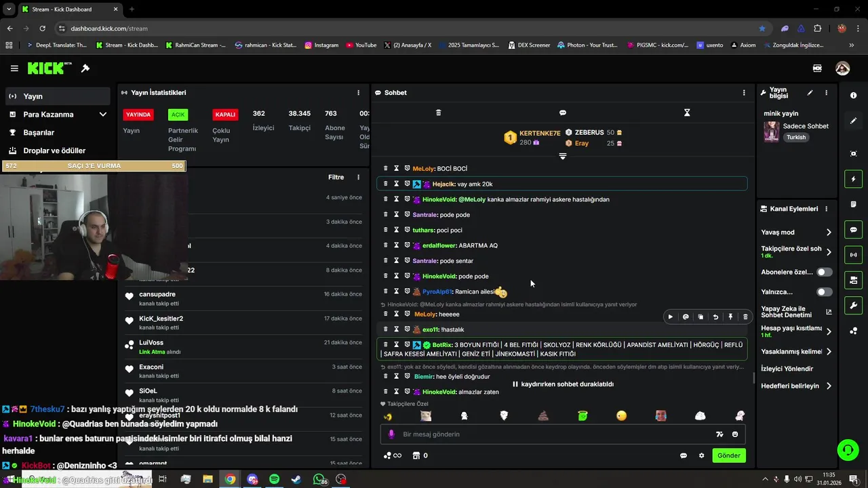
Task: Open the trash tab in Sohbet panel
Action: [x=438, y=113]
